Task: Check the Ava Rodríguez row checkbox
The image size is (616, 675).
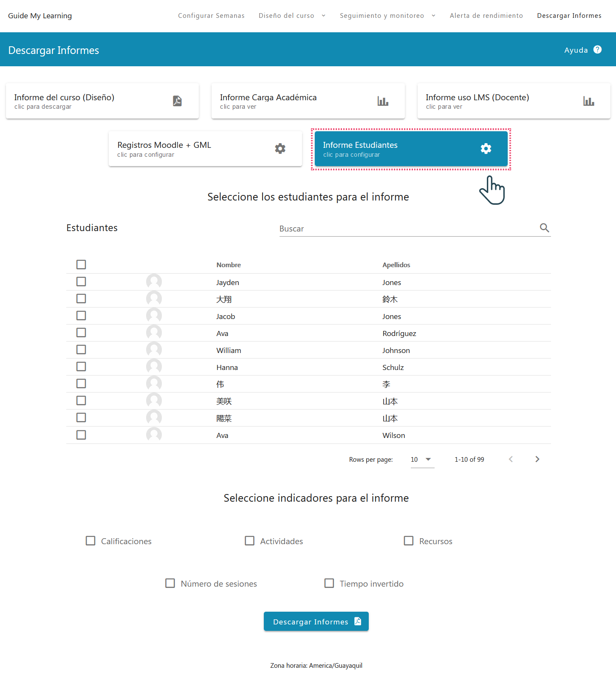Action: [81, 333]
